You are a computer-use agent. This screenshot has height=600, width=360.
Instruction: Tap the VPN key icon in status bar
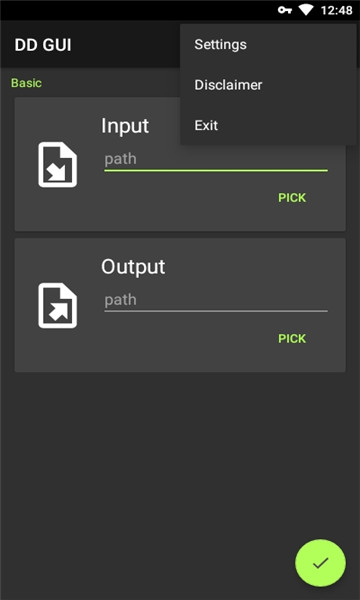click(285, 10)
